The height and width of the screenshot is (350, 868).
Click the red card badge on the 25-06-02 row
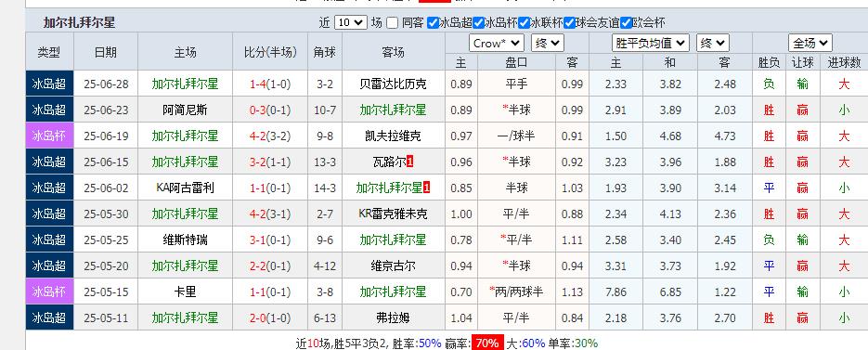(x=427, y=188)
